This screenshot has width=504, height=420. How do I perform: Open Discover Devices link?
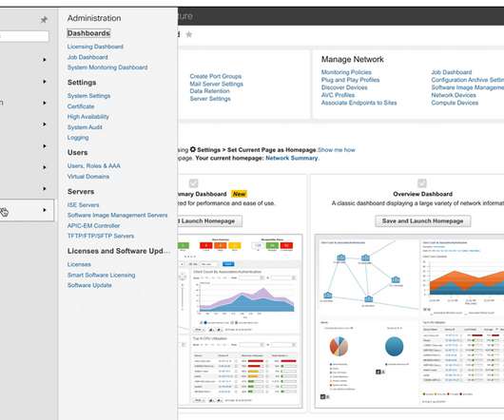coord(344,87)
